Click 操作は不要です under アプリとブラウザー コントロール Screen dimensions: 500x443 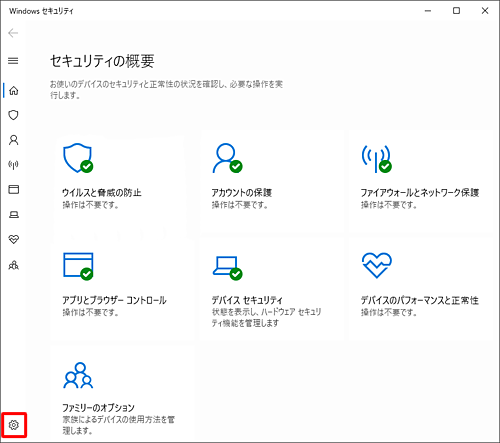[91, 312]
